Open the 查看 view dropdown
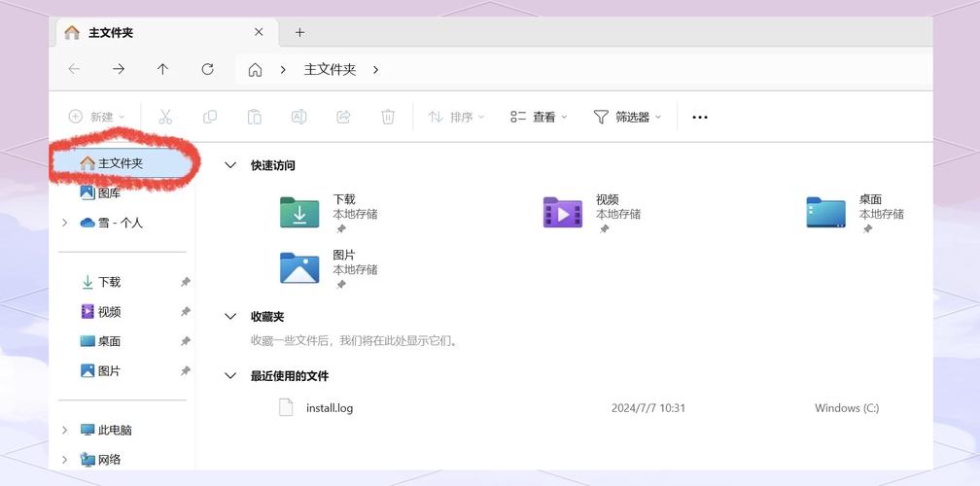Viewport: 980px width, 486px height. point(539,117)
